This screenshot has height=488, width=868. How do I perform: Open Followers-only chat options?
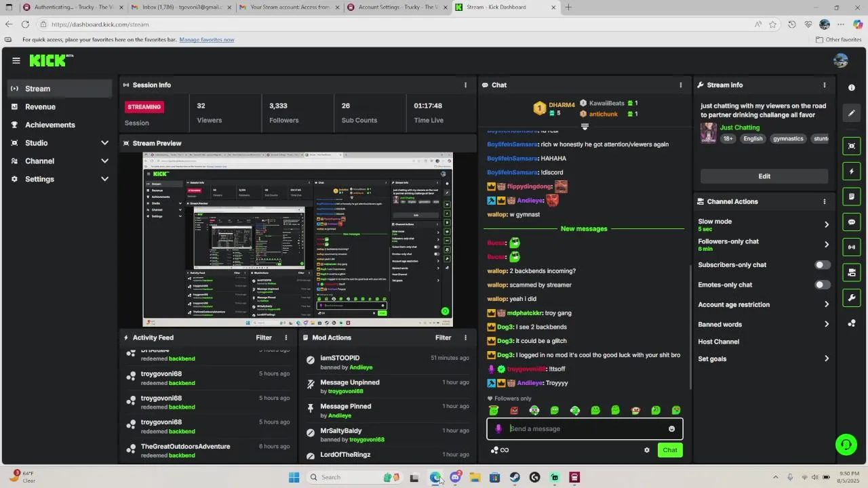tap(764, 245)
